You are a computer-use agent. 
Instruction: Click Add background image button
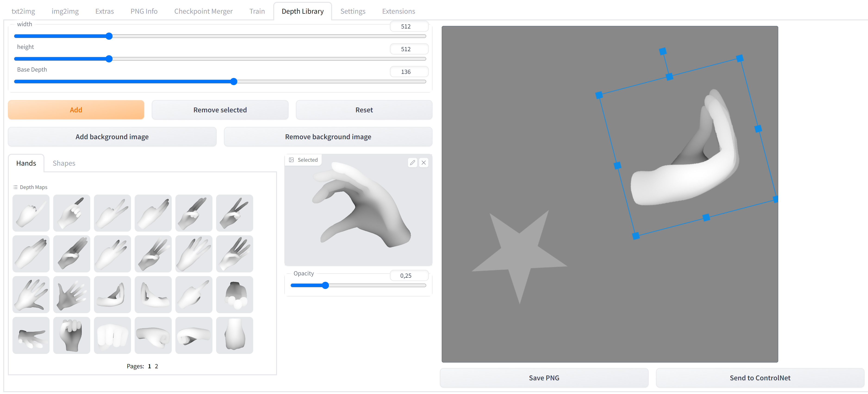112,137
